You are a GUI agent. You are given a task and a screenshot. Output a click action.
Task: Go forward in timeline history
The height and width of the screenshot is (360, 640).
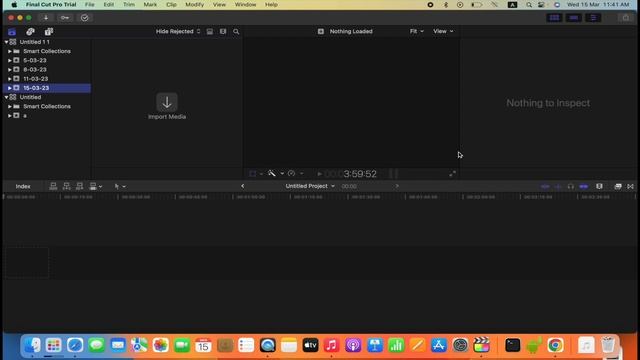pos(397,186)
